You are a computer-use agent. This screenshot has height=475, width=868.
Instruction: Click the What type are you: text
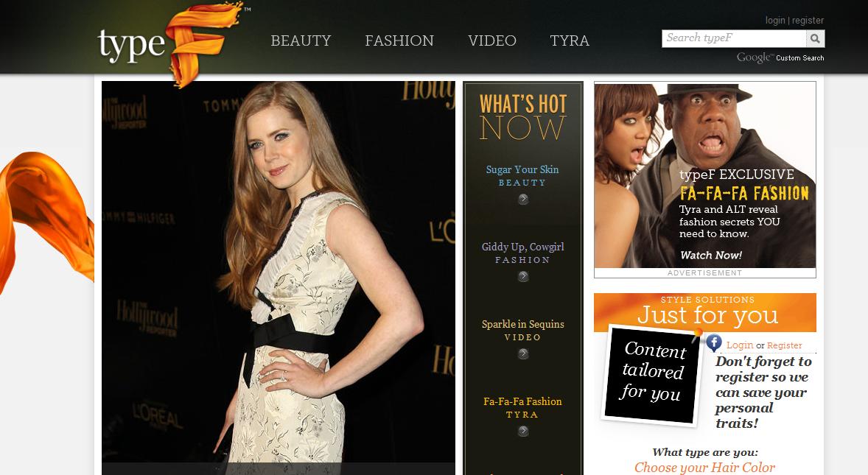coord(705,452)
